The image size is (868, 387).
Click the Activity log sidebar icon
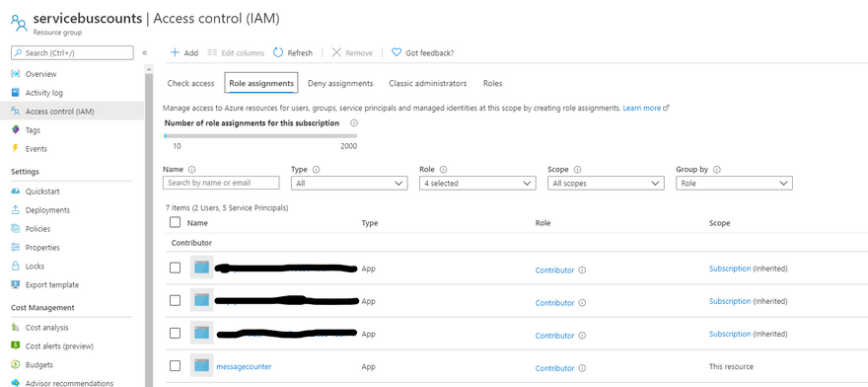click(x=16, y=93)
